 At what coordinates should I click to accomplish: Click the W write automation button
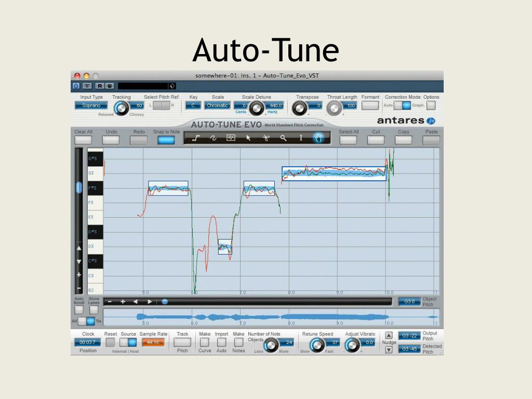[110, 86]
